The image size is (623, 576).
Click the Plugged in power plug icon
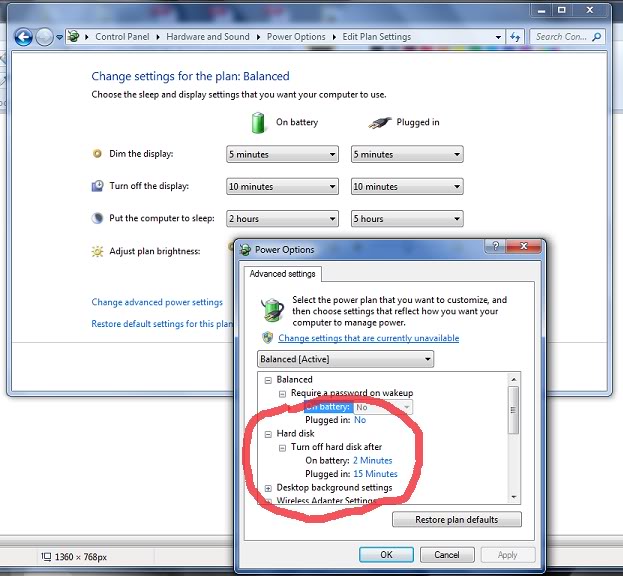(x=380, y=123)
